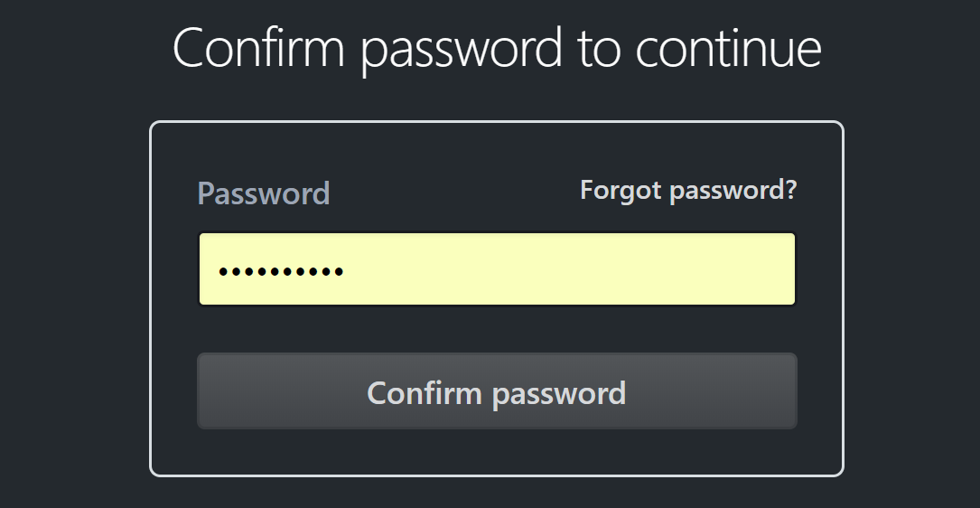Reset credentials using Forgot password?
980x508 pixels.
[x=688, y=190]
